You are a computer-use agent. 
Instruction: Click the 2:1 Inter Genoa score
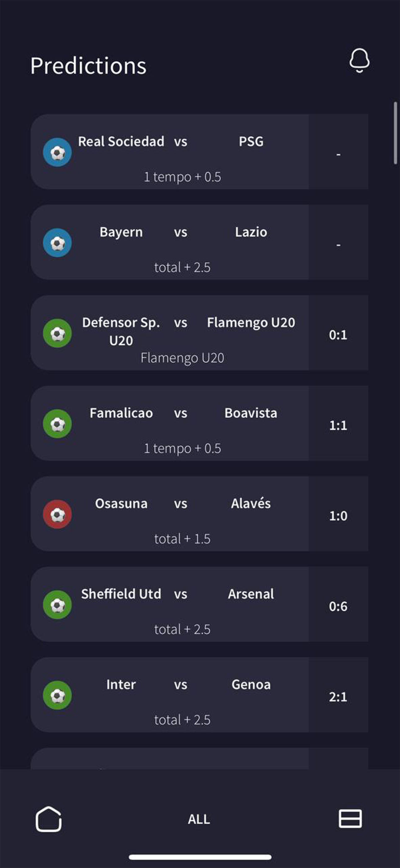pyautogui.click(x=338, y=697)
